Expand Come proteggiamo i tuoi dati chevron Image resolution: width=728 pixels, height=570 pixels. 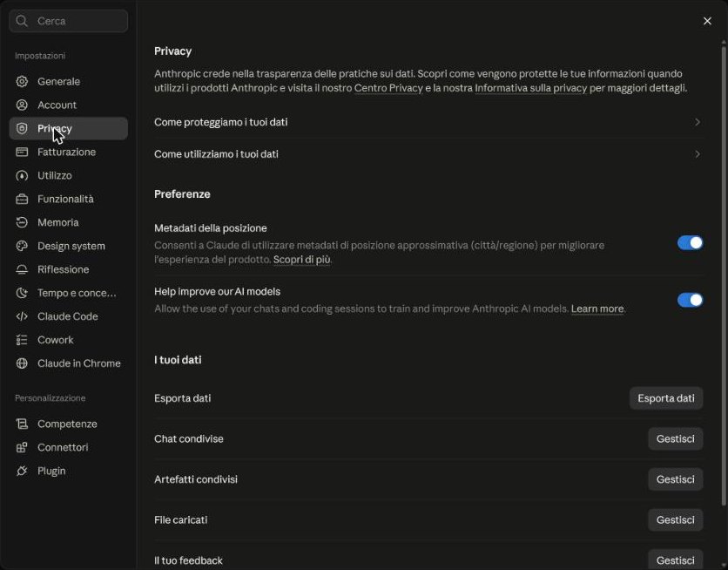coord(698,122)
